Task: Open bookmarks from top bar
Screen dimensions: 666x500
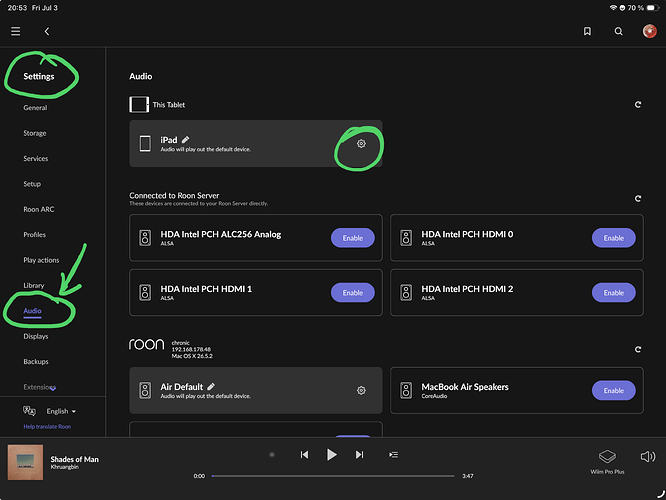Action: [x=587, y=31]
